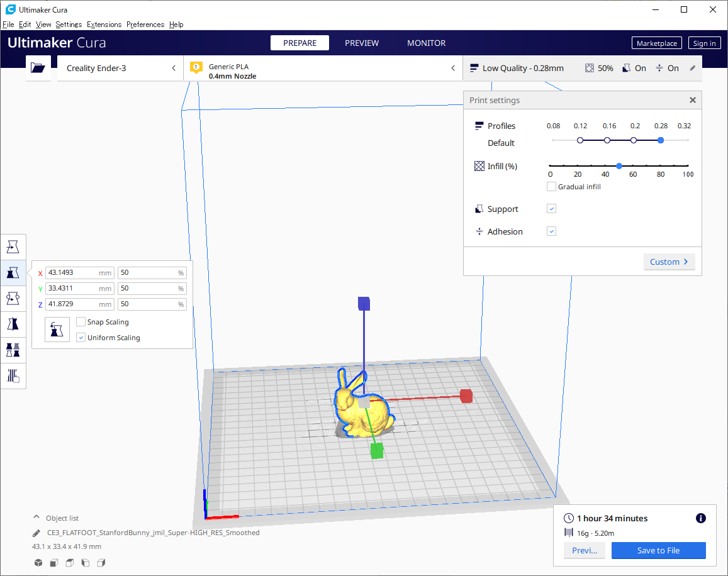Open Per Model Settings tool
This screenshot has height=576, width=728.
click(13, 350)
